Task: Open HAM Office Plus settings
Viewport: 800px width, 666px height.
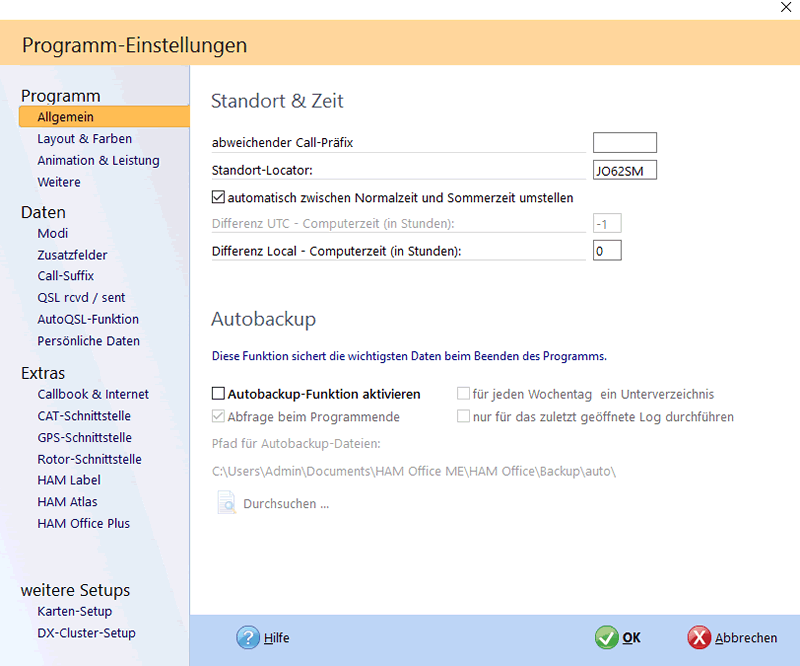Action: (84, 524)
